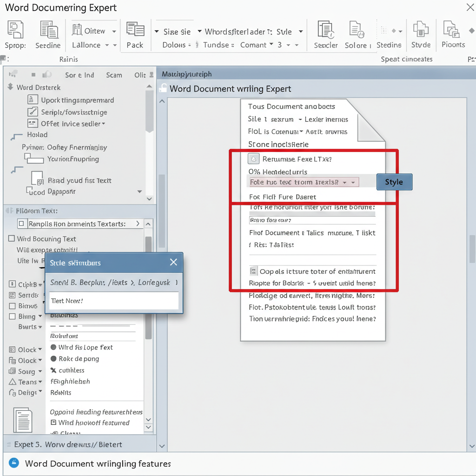Click the Delige shape icon
The image size is (476, 476).
click(13, 392)
